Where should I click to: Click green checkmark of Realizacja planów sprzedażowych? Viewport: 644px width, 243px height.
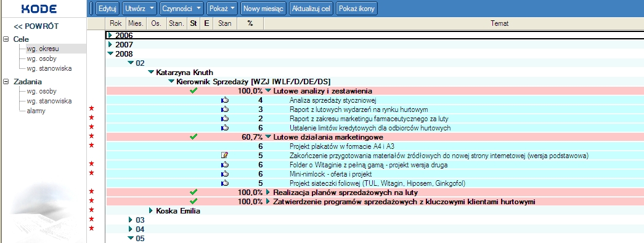click(194, 192)
